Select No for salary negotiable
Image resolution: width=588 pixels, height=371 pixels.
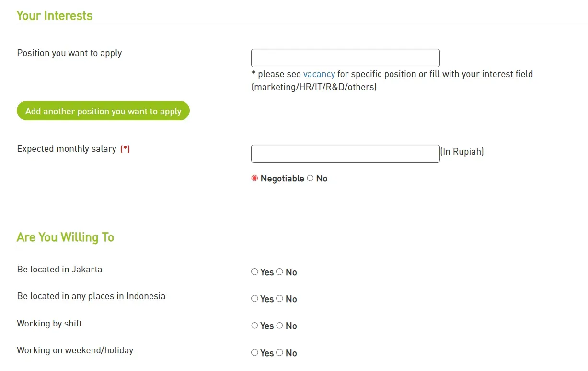(x=310, y=178)
